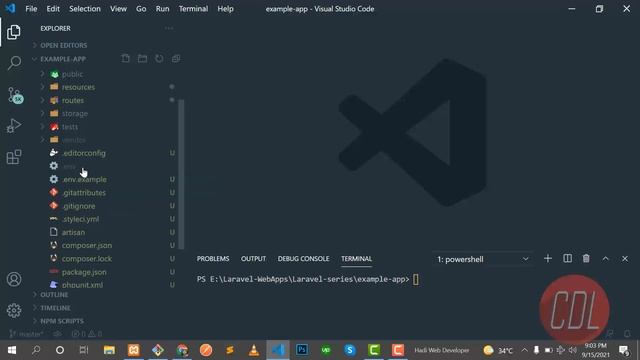Collapse the EXAMPLE-APP folder section
The image size is (640, 360).
[63, 59]
